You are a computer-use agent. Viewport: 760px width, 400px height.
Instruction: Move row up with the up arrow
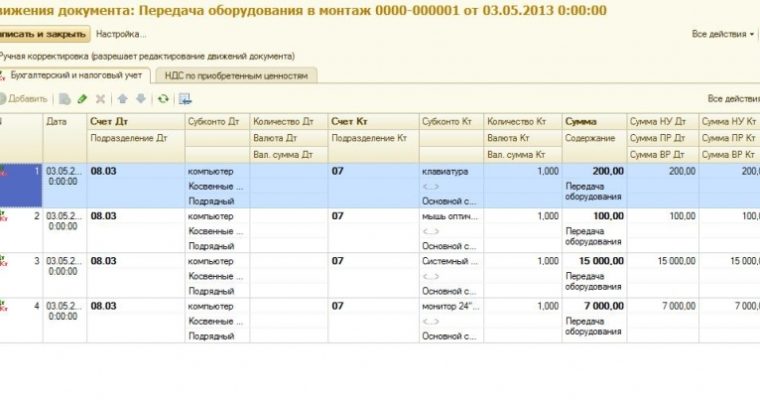point(122,99)
